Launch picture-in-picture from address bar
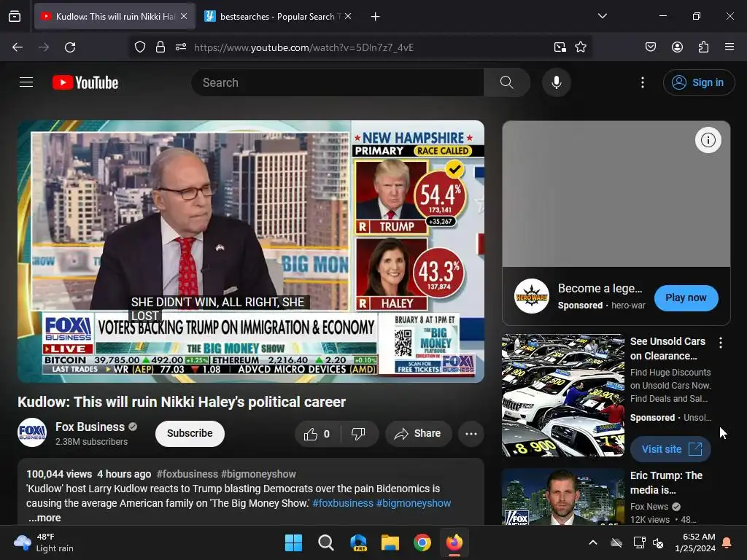The height and width of the screenshot is (560, 747). tap(560, 47)
